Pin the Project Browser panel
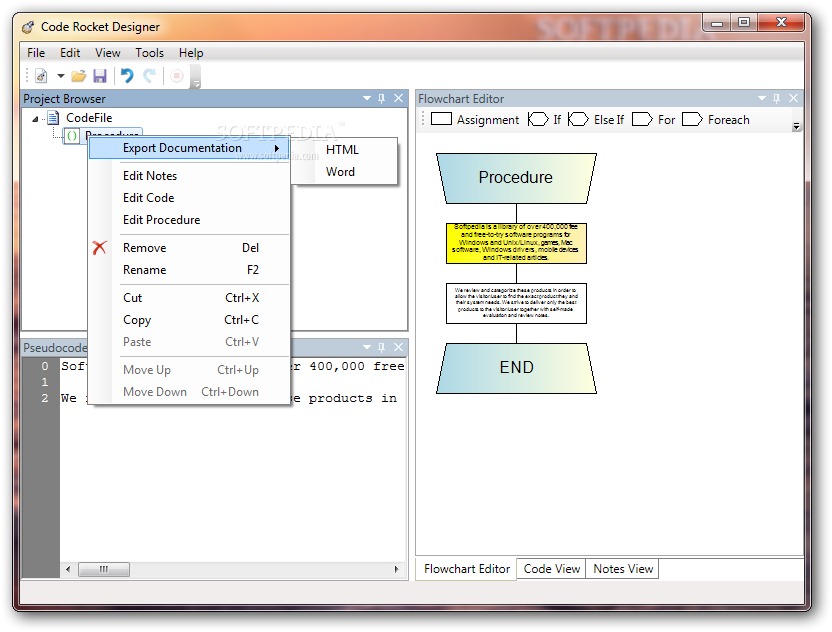Image resolution: width=832 pixels, height=632 pixels. coord(382,98)
